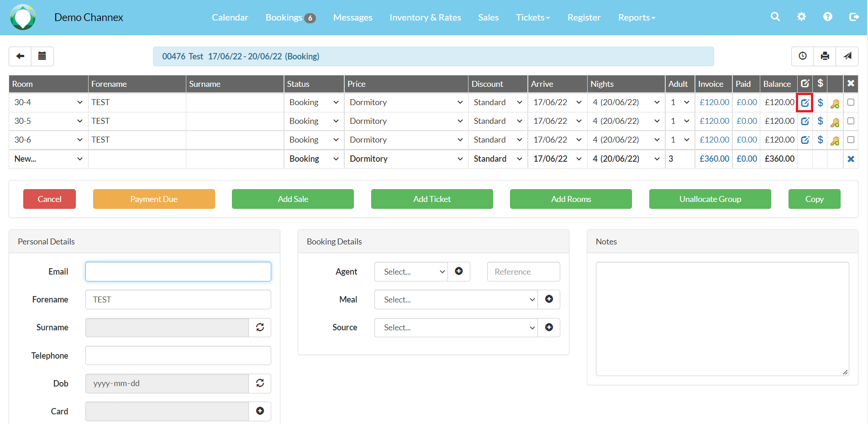Open the help question mark icon
This screenshot has height=424, width=868.
pyautogui.click(x=827, y=17)
